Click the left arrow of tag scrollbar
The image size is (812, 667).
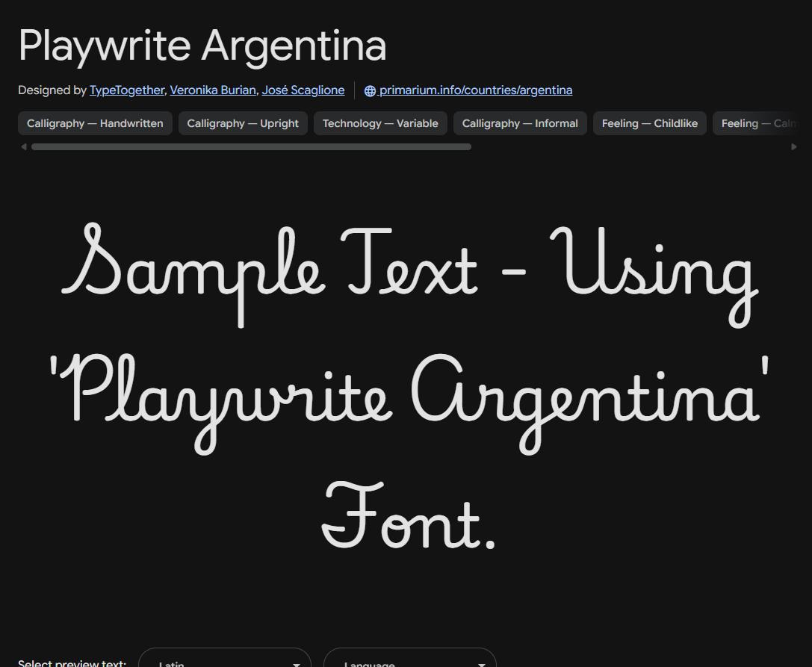coord(23,147)
